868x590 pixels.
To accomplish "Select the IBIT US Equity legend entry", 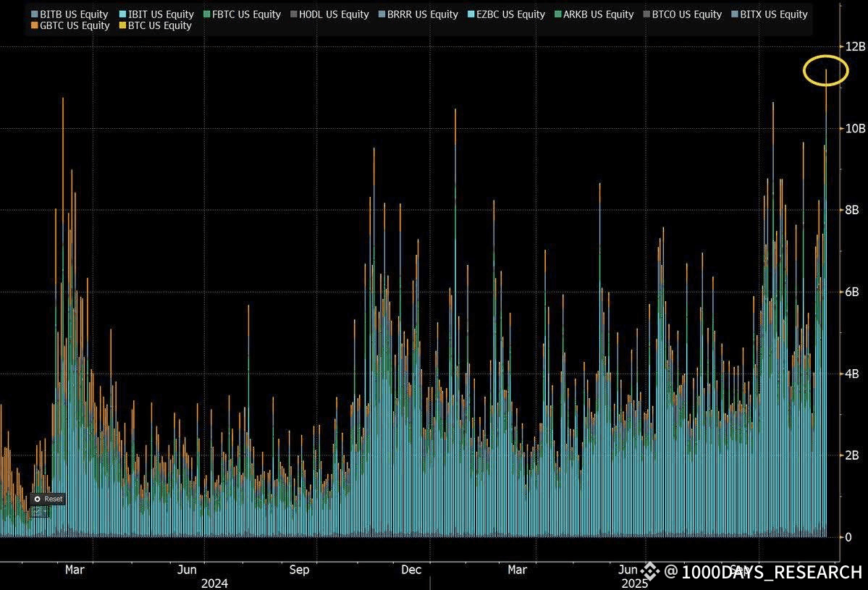I will pos(156,14).
